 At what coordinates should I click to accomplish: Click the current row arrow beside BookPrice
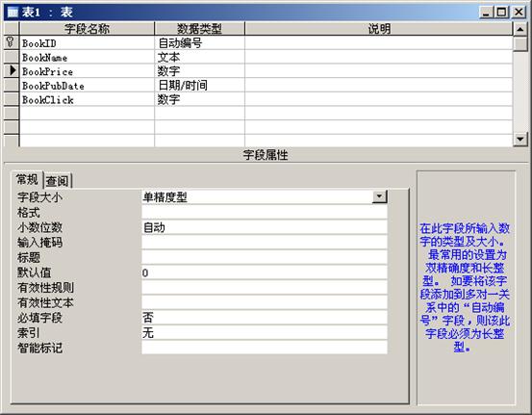point(13,70)
